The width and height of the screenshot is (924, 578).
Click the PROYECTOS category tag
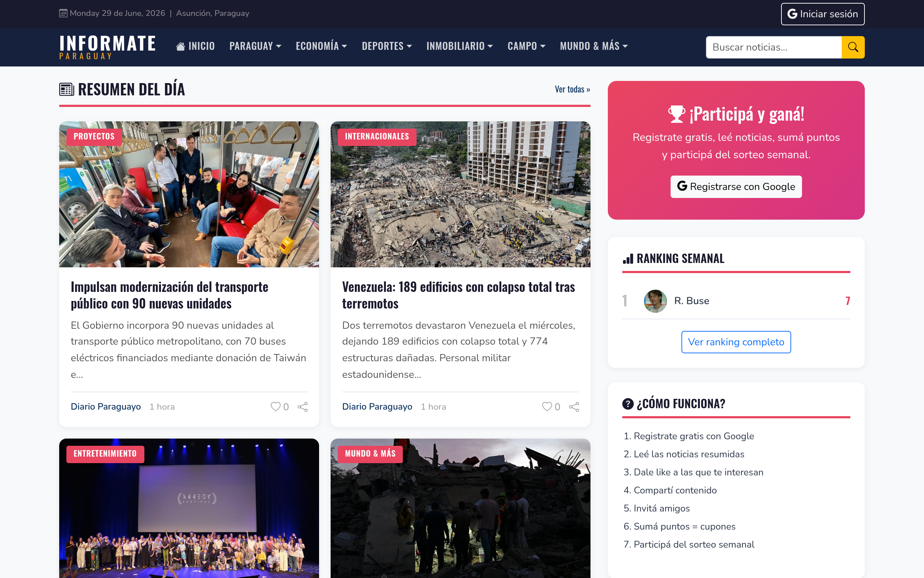coord(94,137)
